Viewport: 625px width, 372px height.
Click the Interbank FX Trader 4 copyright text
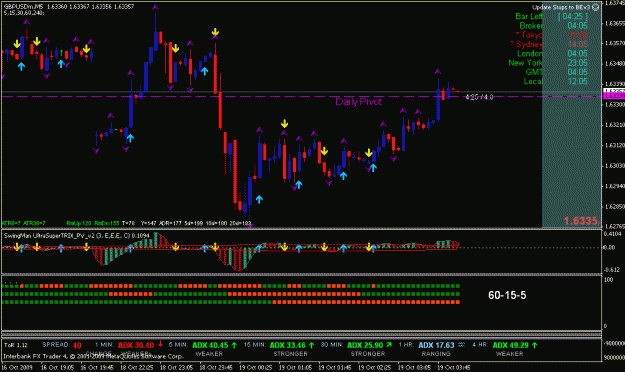pos(94,356)
